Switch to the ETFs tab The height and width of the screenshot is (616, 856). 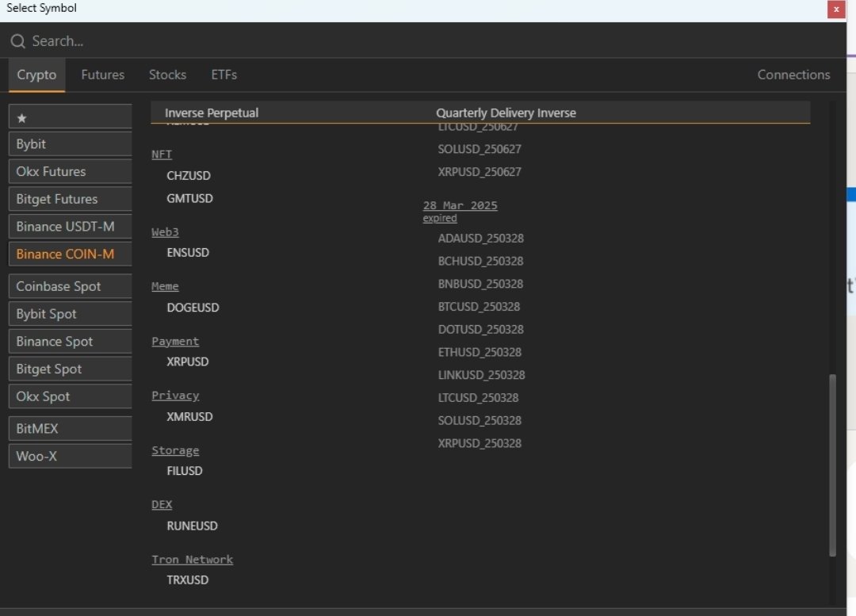tap(224, 75)
